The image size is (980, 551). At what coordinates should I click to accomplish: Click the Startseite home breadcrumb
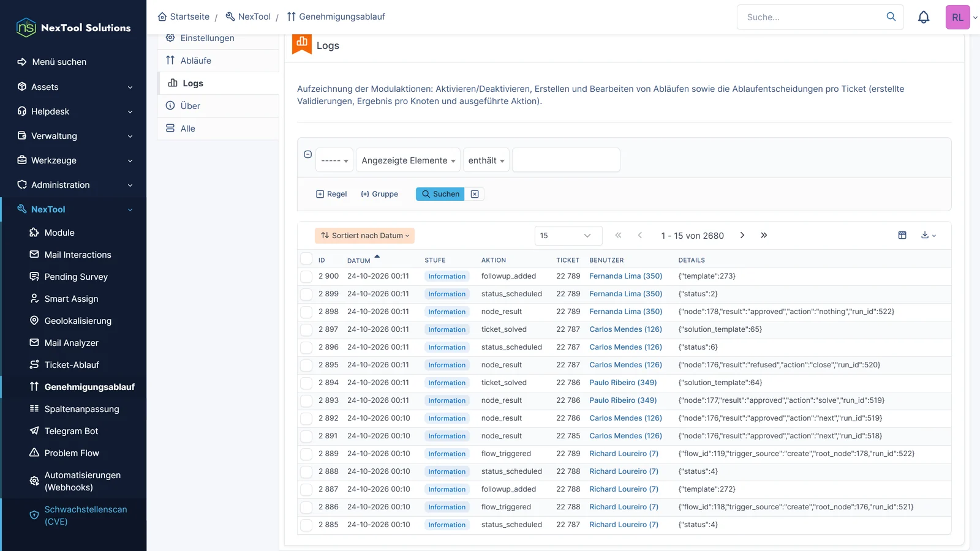click(x=183, y=17)
